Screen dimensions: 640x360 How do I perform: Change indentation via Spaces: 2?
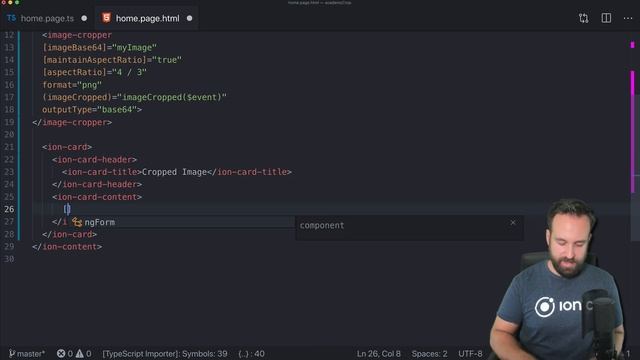pos(429,353)
